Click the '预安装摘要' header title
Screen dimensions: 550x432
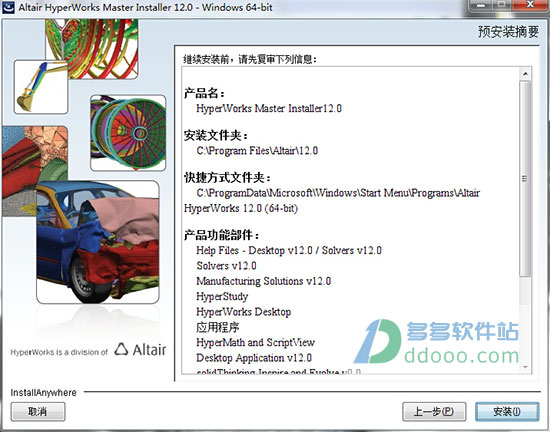click(508, 32)
